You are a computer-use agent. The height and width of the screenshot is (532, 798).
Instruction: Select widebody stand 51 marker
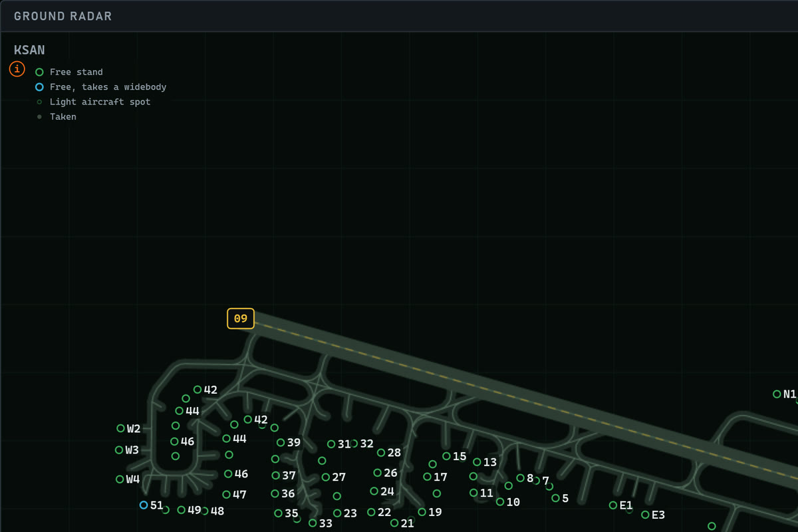pyautogui.click(x=144, y=505)
